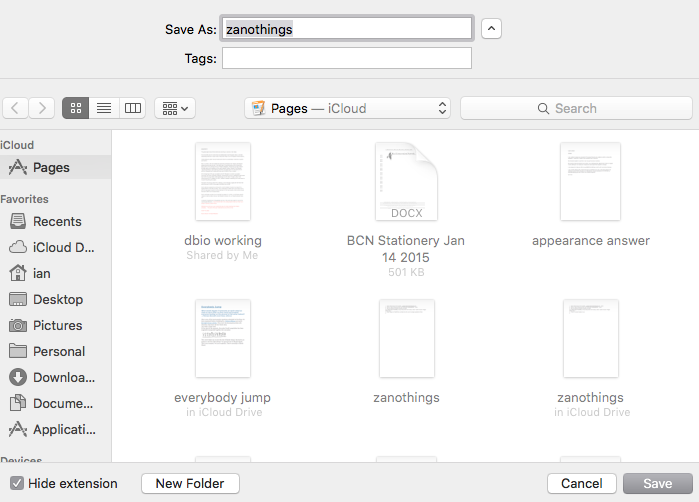Select the zanothings document without iCloud Drive subtitle
This screenshot has width=699, height=502.
click(x=407, y=338)
